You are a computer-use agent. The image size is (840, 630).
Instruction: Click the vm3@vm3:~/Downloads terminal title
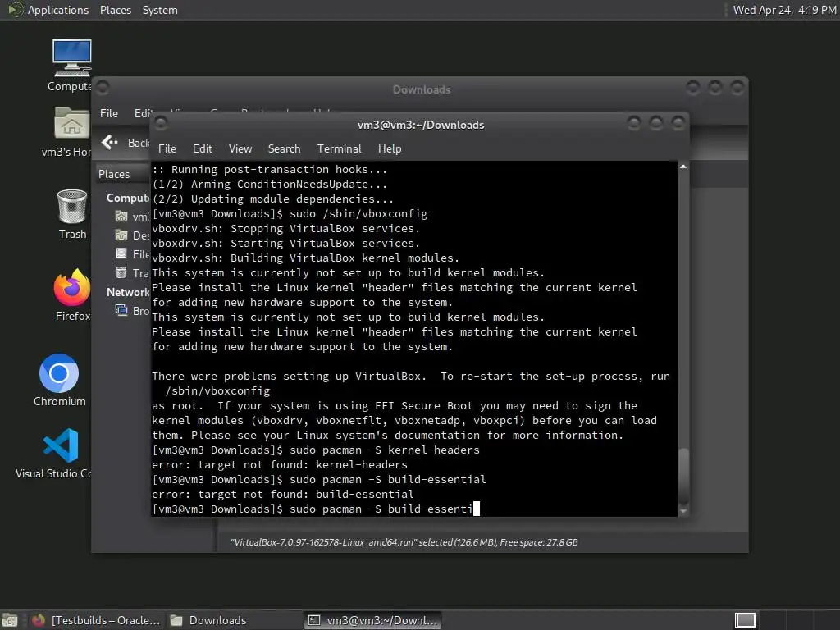421,125
